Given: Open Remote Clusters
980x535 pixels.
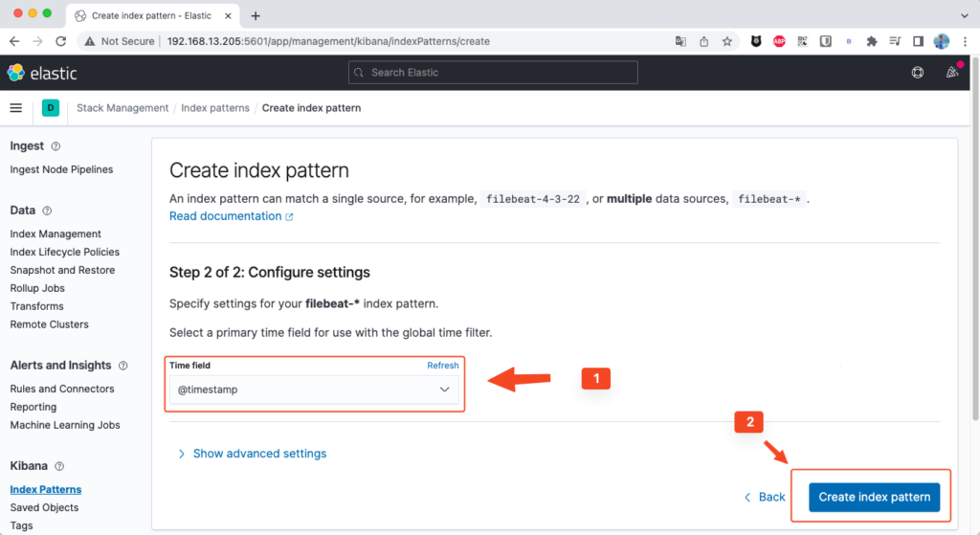Looking at the screenshot, I should coord(49,324).
